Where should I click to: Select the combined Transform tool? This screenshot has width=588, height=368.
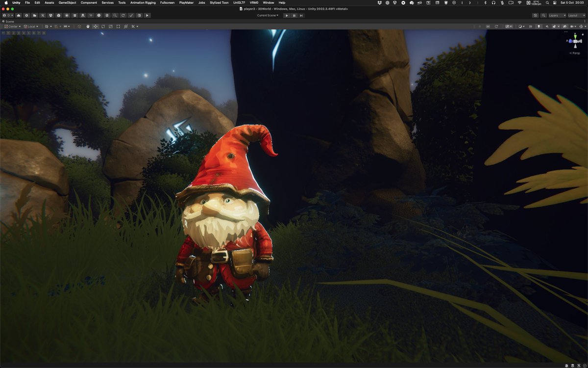[x=126, y=26]
